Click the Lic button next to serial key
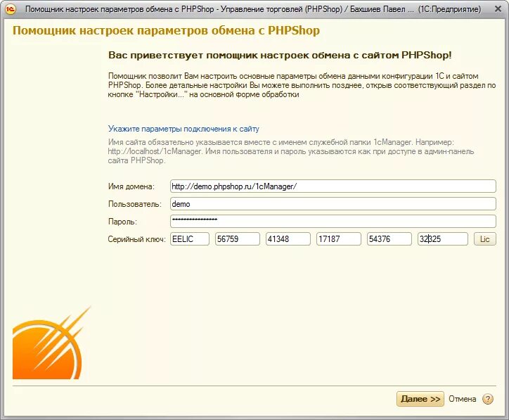 click(x=484, y=239)
